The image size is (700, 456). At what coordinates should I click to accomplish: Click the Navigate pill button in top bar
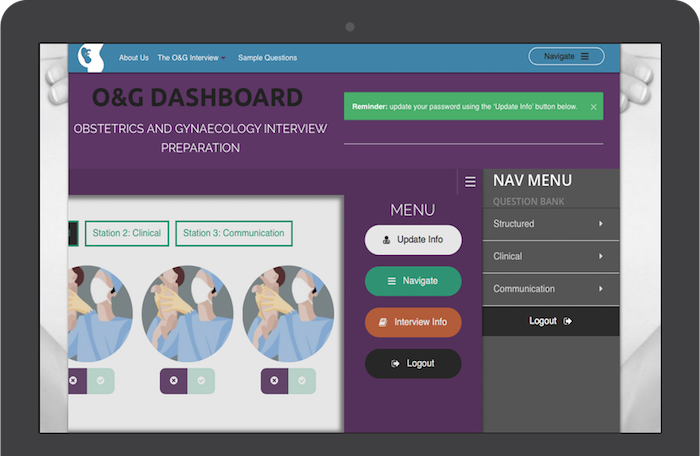pyautogui.click(x=566, y=56)
